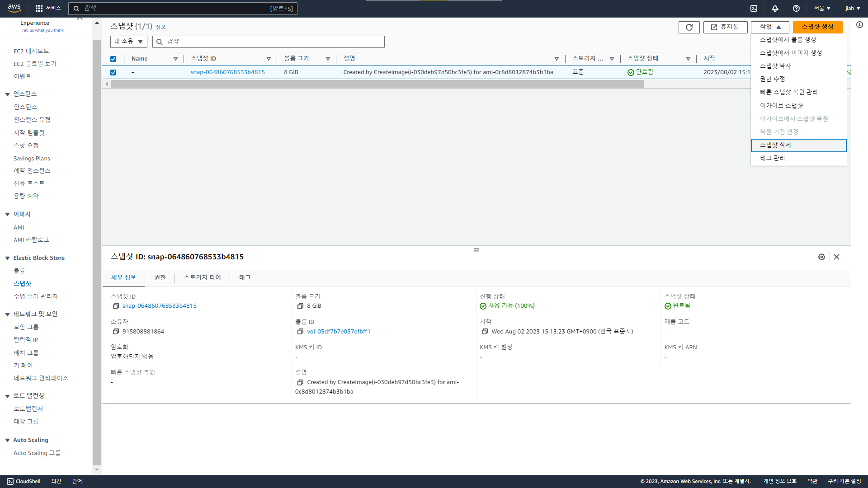Open the 내 소유 ownership filter dropdown
The height and width of the screenshot is (488, 868).
point(129,42)
